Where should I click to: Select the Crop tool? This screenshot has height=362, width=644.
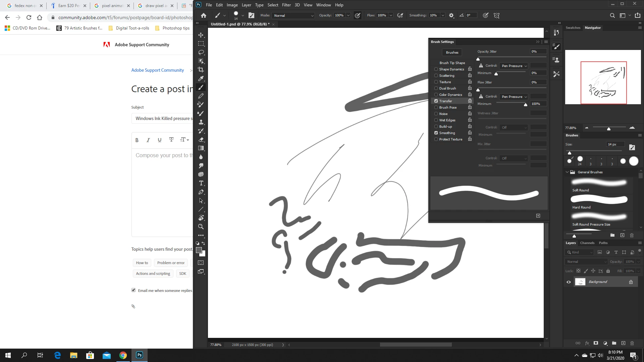point(201,70)
